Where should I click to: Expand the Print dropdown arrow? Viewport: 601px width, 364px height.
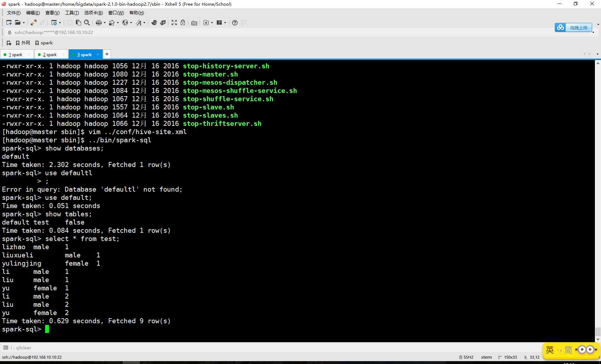click(x=104, y=23)
